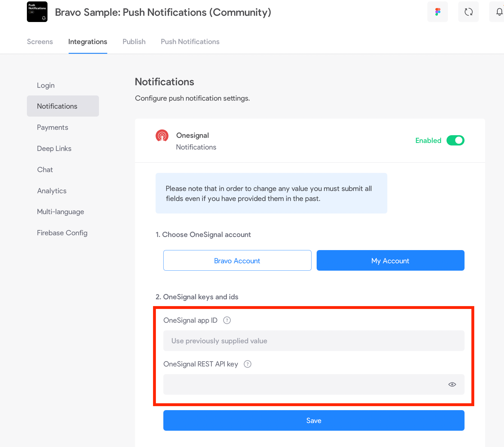Show help for OneSignal REST API key
504x447 pixels.
247,364
